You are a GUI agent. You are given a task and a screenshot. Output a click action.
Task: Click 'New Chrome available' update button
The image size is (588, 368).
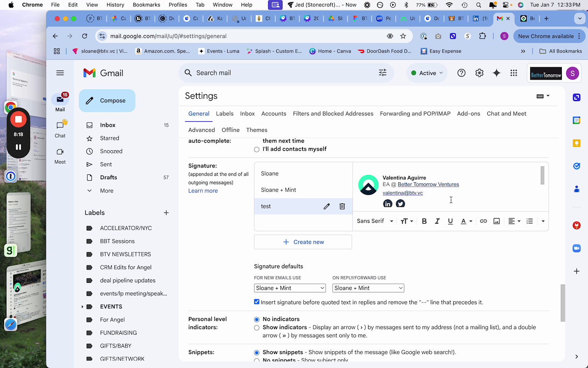(x=549, y=36)
